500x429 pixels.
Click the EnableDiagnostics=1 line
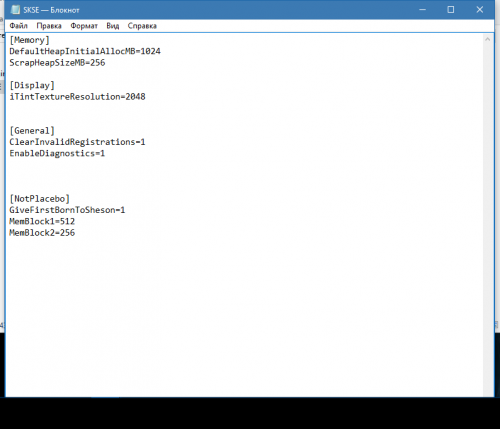(57, 153)
